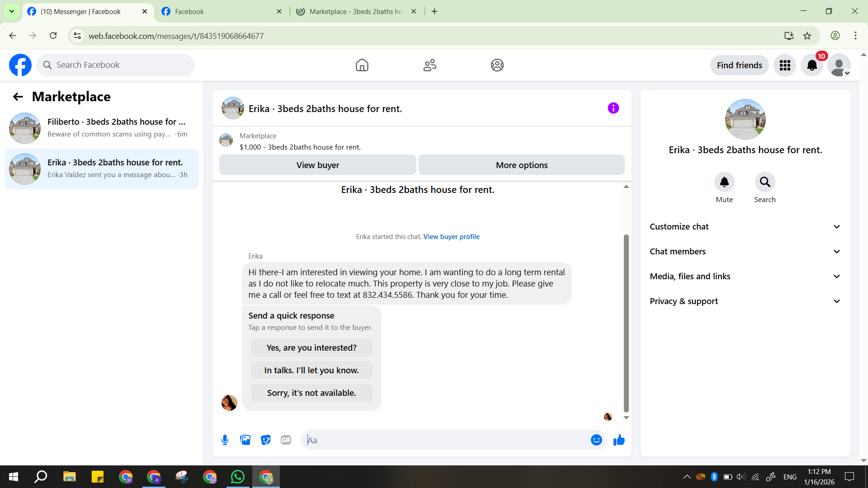Open the attach photo icon in composer
Screen dimensions: 868x488
pyautogui.click(x=245, y=440)
